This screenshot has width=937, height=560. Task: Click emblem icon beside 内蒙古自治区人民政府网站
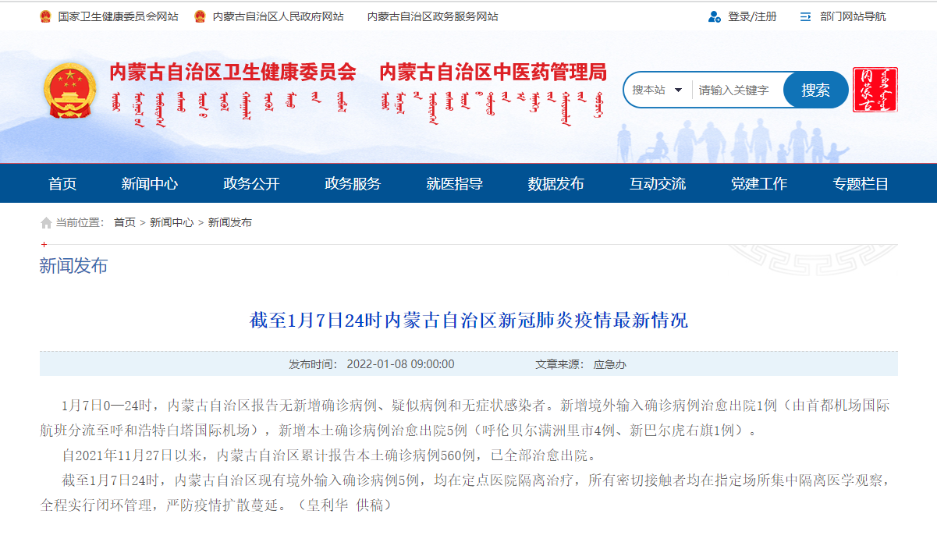[201, 16]
